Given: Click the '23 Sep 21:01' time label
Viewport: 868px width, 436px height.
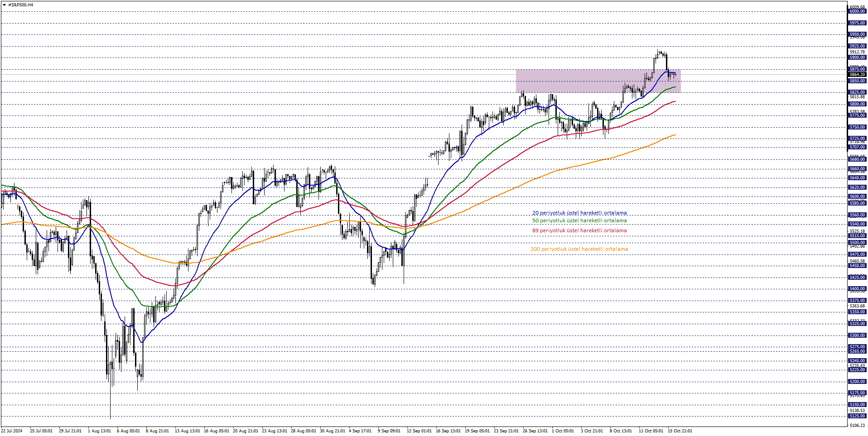Looking at the screenshot, I should (506, 431).
